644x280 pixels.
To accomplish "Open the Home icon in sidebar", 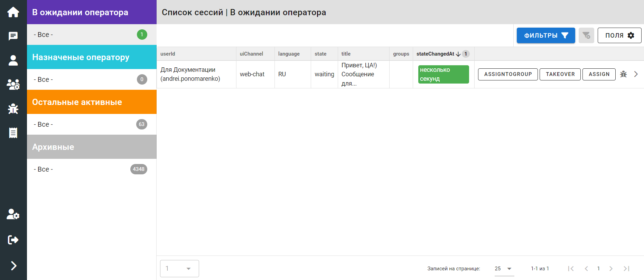I will (13, 12).
